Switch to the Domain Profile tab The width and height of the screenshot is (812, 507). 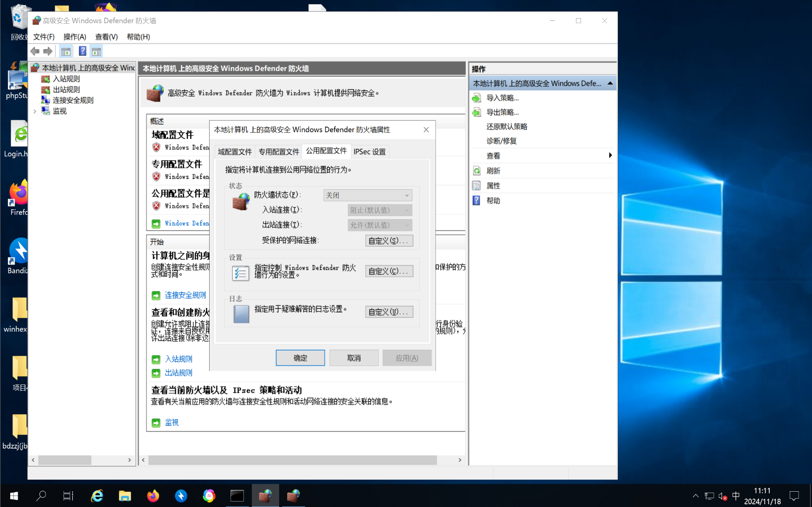click(x=235, y=152)
